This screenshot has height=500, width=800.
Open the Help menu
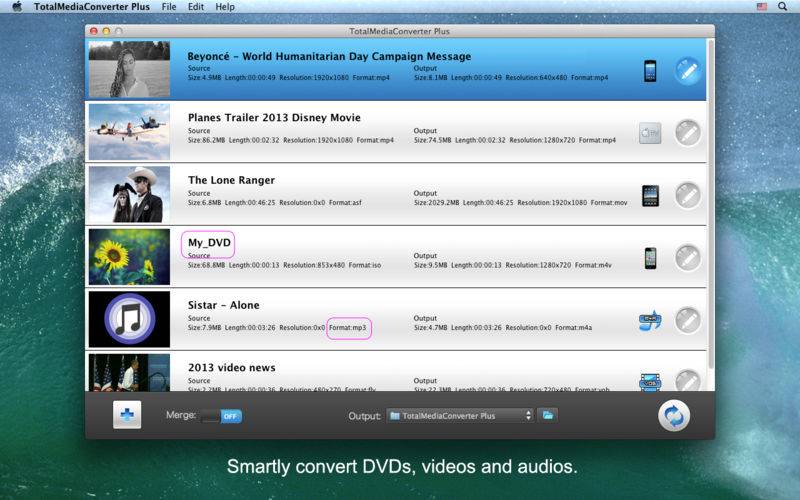click(225, 7)
